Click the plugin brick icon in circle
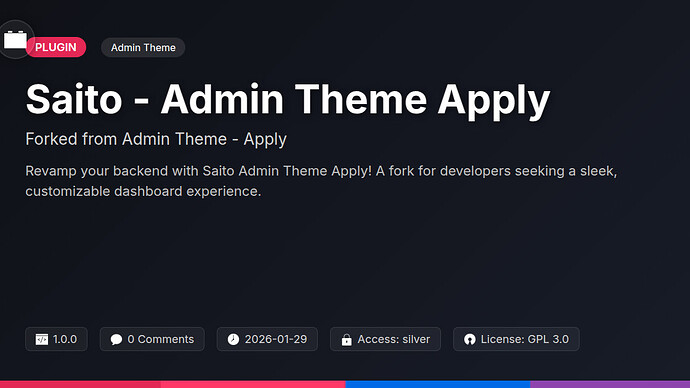The width and height of the screenshot is (690, 388). [15, 40]
